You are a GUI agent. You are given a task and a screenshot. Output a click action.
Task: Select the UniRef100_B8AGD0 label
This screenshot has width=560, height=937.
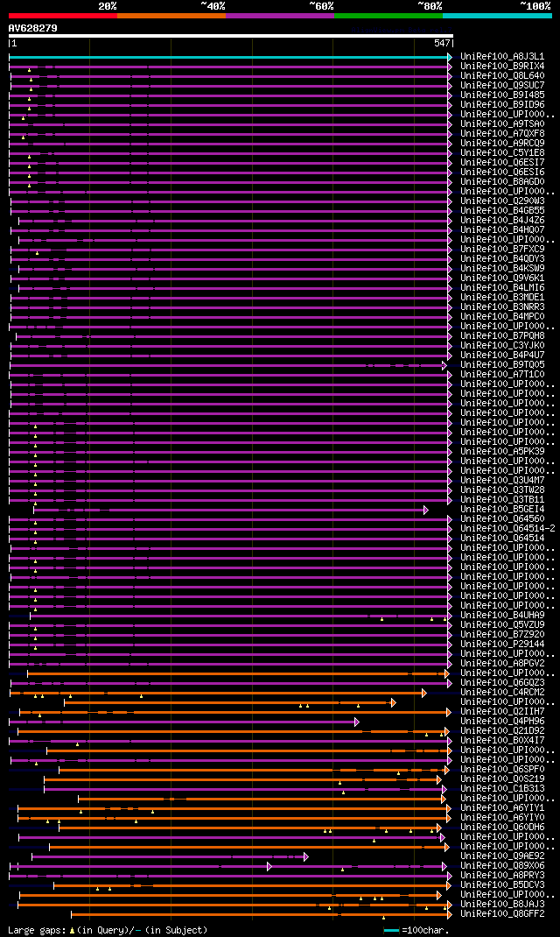click(502, 181)
